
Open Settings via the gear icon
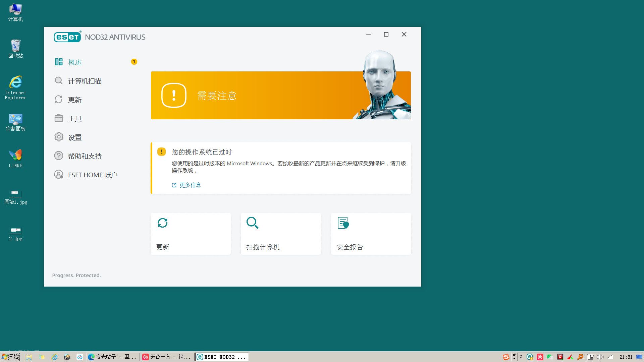click(x=59, y=137)
